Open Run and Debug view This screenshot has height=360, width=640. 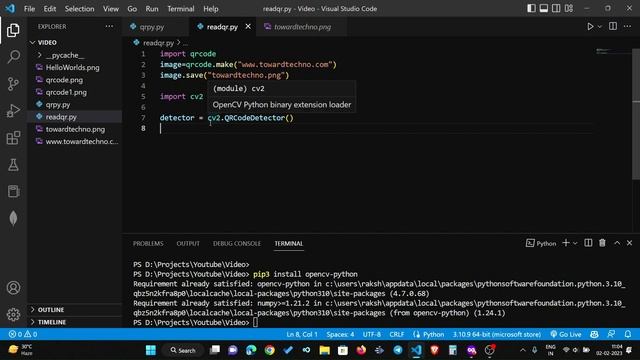[x=13, y=111]
